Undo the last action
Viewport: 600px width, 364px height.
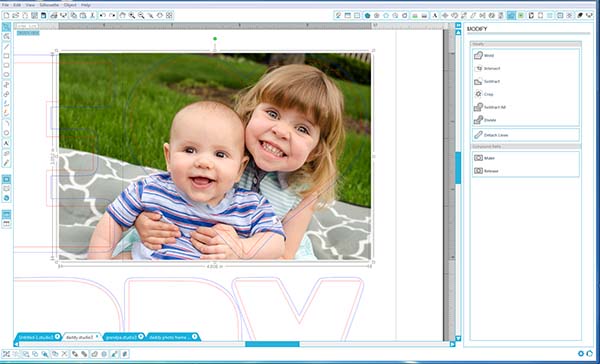[x=103, y=16]
